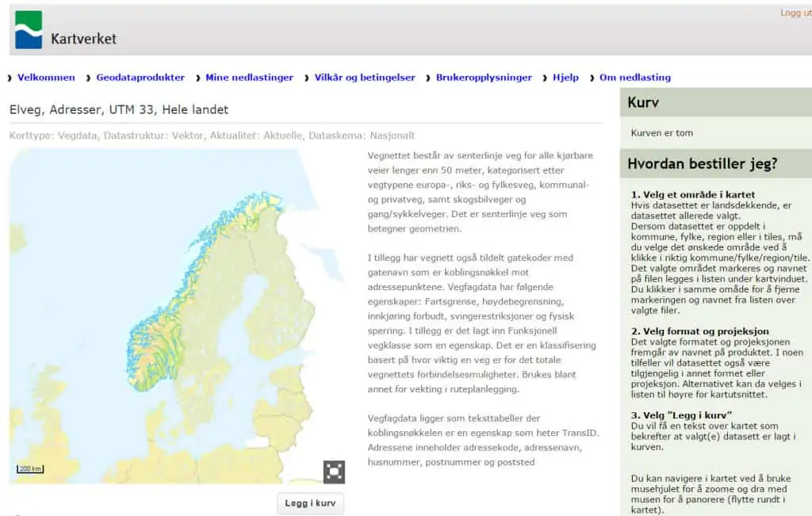The image size is (812, 516).
Task: Open Brukeropplysninger menu item
Action: click(x=484, y=77)
